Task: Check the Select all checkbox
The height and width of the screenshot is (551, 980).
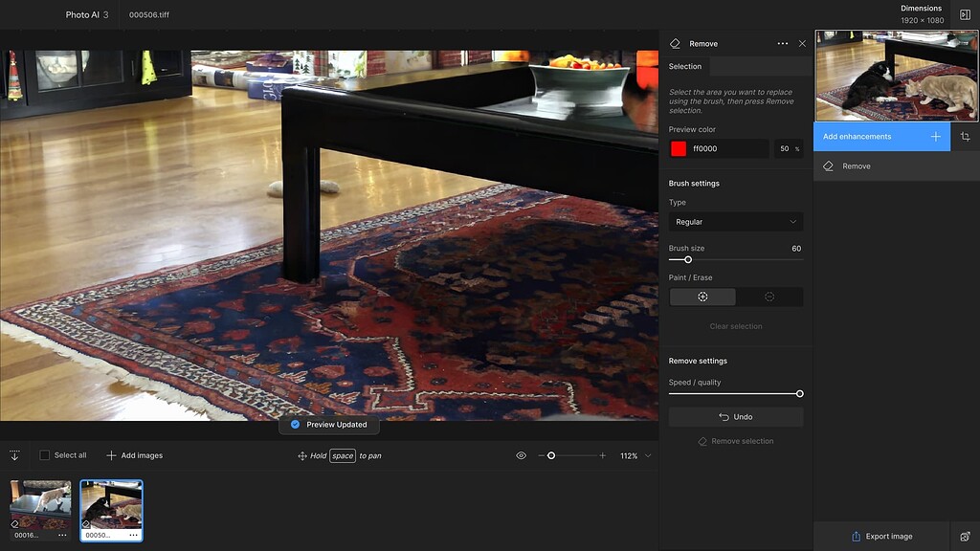Action: point(44,455)
